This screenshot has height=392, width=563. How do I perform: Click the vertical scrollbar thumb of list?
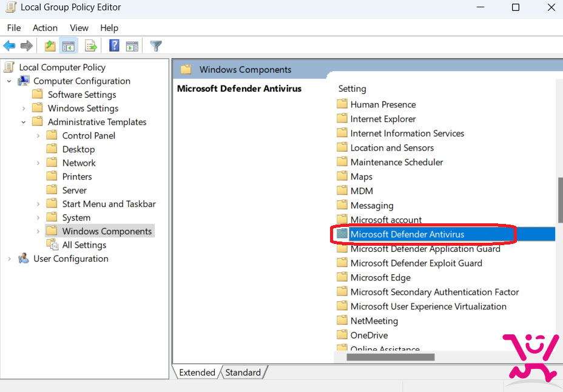coord(560,200)
